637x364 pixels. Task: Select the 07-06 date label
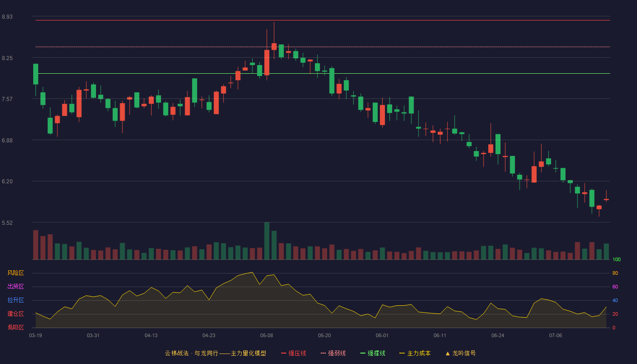(556, 335)
